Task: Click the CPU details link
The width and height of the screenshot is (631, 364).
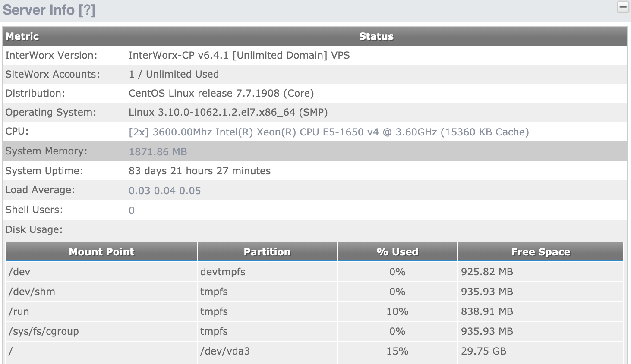Action: pos(328,132)
